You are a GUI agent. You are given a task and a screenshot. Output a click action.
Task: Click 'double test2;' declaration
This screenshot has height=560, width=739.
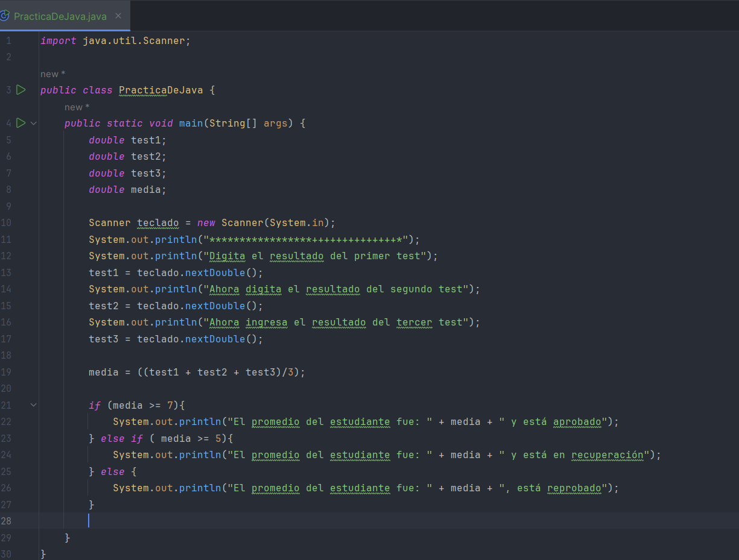coord(127,156)
